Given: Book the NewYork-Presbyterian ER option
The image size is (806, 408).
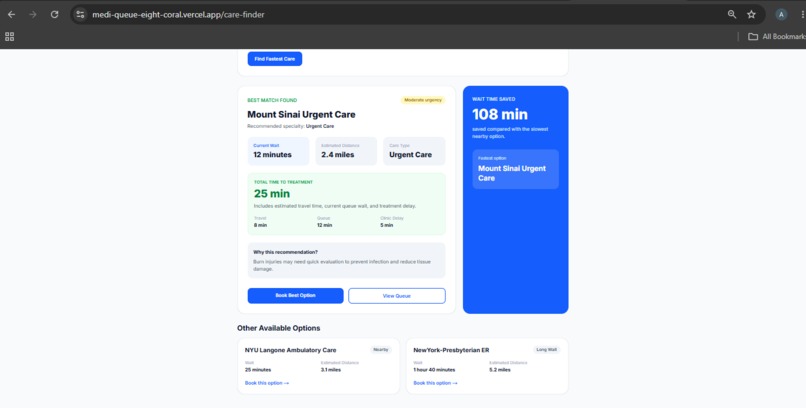Looking at the screenshot, I should 435,383.
